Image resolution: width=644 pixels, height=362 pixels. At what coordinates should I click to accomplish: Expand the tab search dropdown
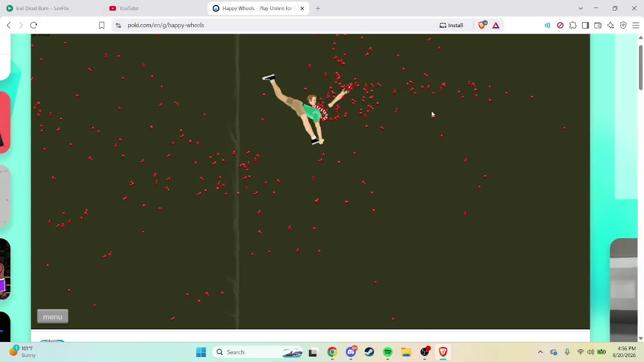tap(581, 8)
